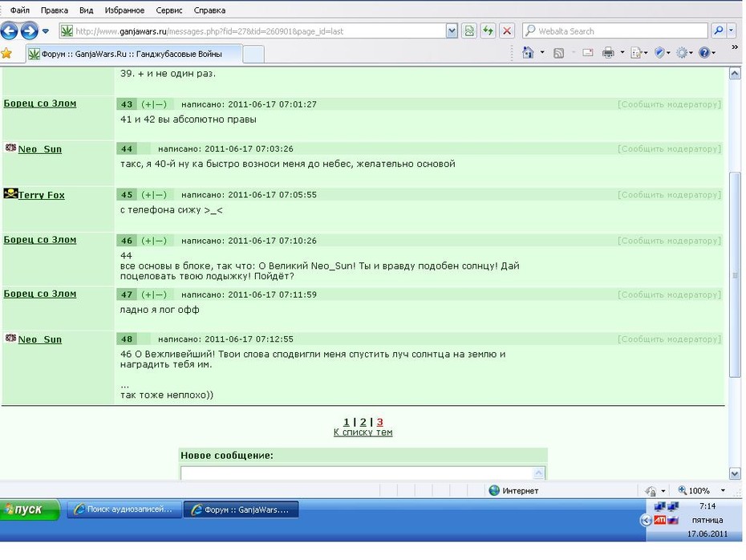
Task: Report post 47 via Сообщить модератору
Action: tap(670, 295)
